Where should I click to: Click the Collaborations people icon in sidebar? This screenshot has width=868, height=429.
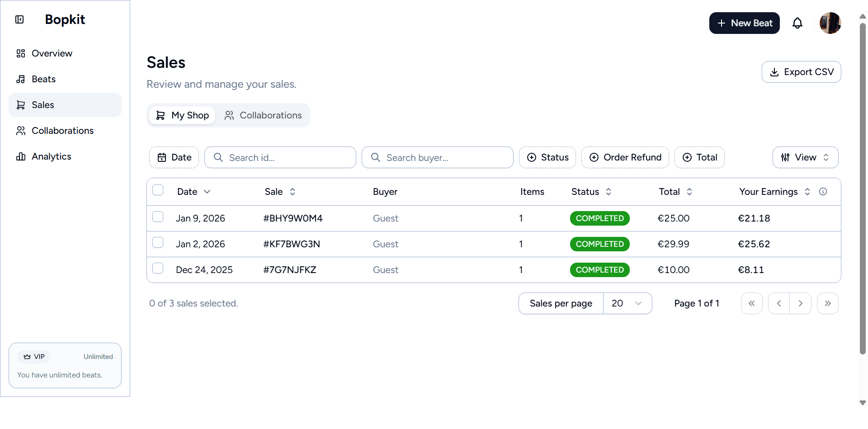[21, 131]
